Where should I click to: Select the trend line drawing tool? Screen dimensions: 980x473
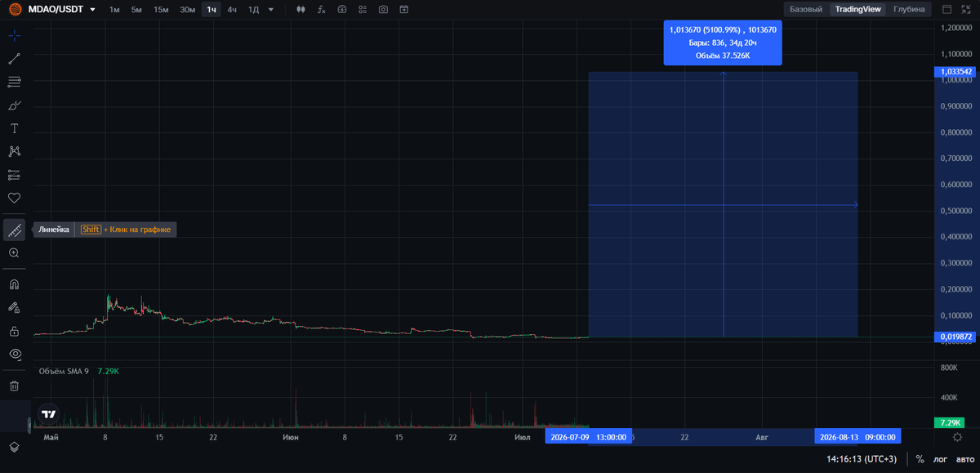[x=14, y=59]
